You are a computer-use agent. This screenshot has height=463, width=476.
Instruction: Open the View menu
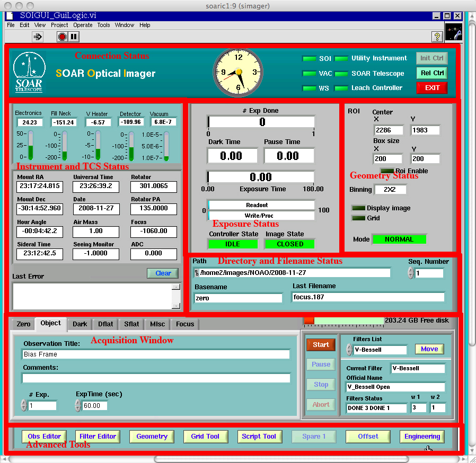coord(40,25)
